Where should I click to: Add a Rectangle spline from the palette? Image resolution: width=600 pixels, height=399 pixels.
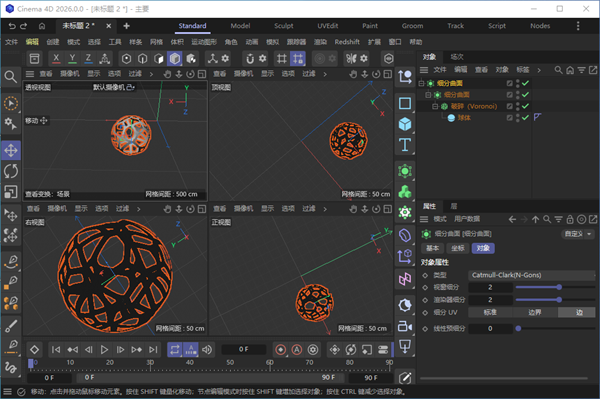pos(405,103)
